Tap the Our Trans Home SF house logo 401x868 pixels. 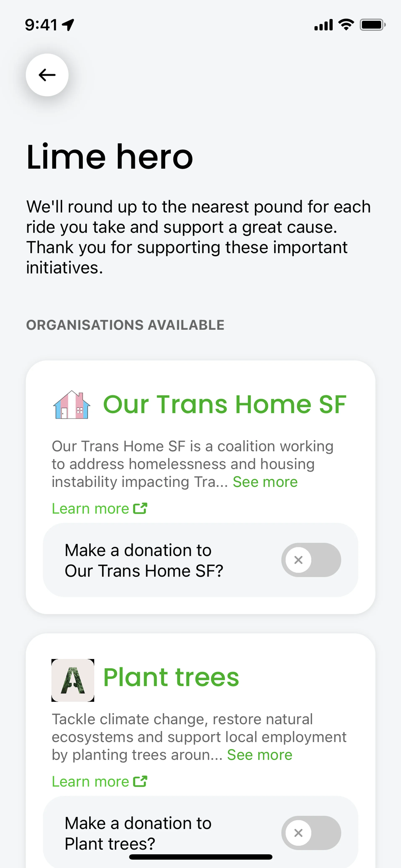tap(72, 404)
